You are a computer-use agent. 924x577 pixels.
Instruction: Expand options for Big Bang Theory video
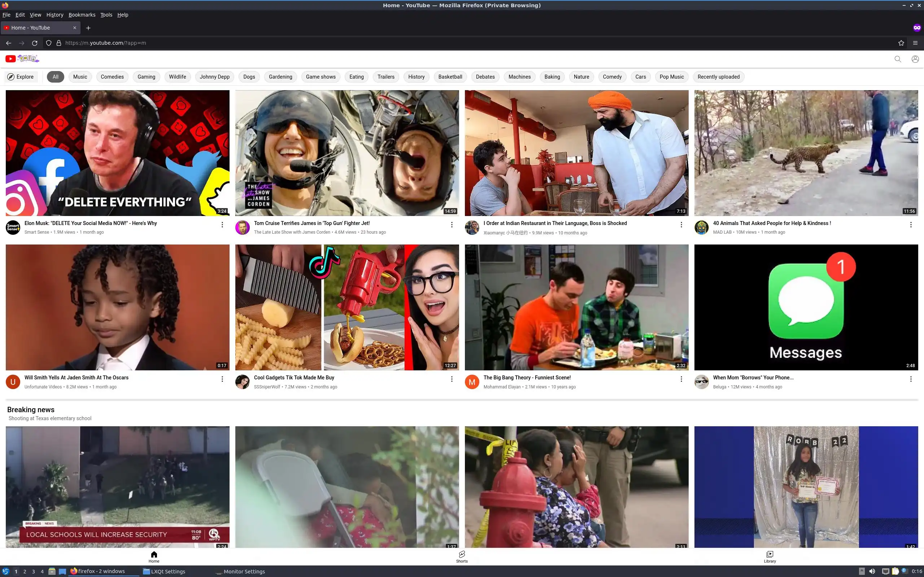tap(681, 379)
